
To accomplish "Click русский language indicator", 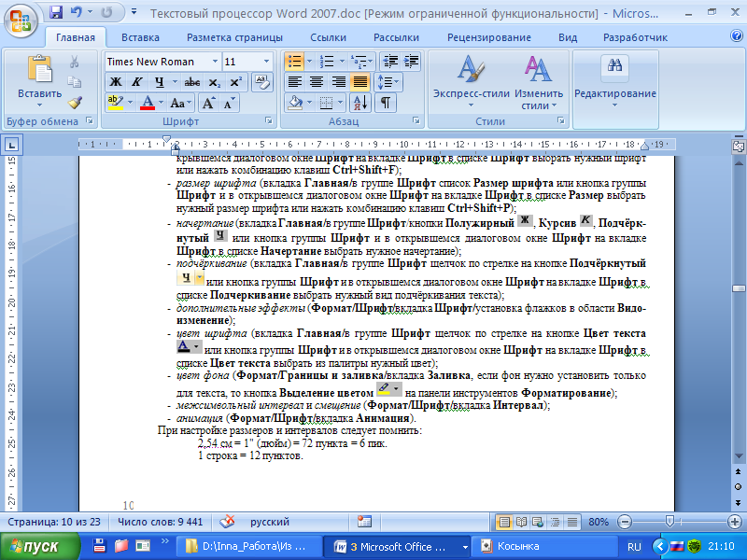I will [270, 522].
